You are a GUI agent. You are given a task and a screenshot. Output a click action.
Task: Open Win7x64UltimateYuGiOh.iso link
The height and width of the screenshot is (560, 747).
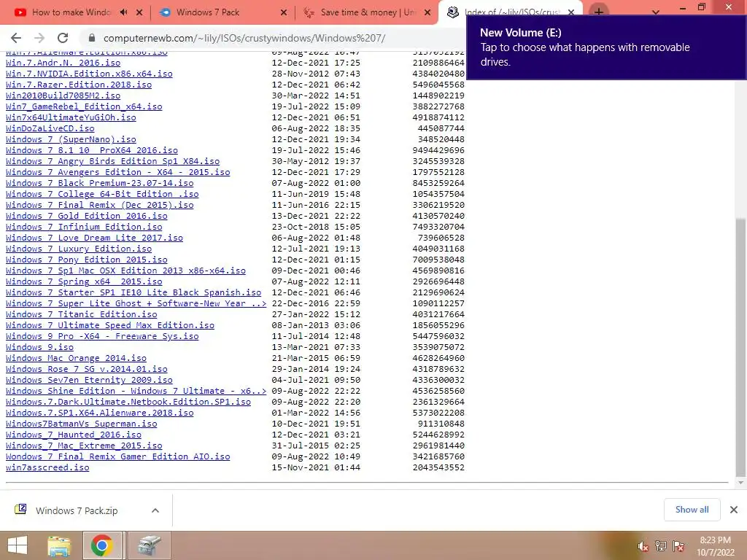click(x=71, y=117)
